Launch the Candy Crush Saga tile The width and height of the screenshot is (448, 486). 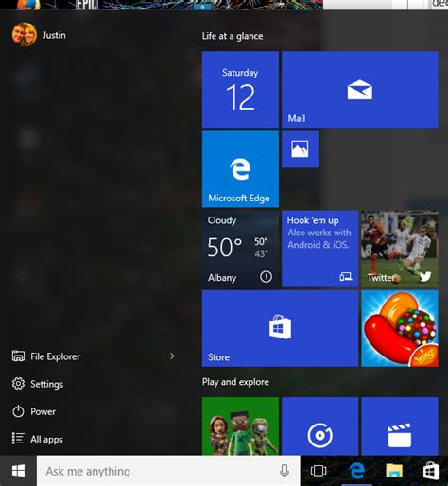coord(400,328)
